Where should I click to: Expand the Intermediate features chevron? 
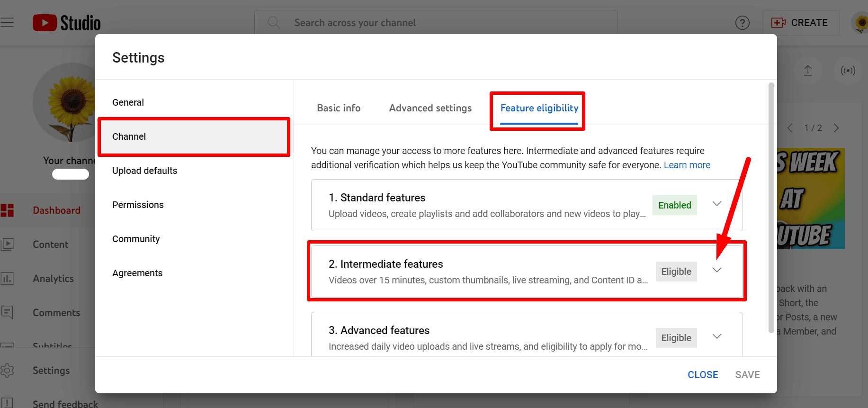click(x=717, y=270)
